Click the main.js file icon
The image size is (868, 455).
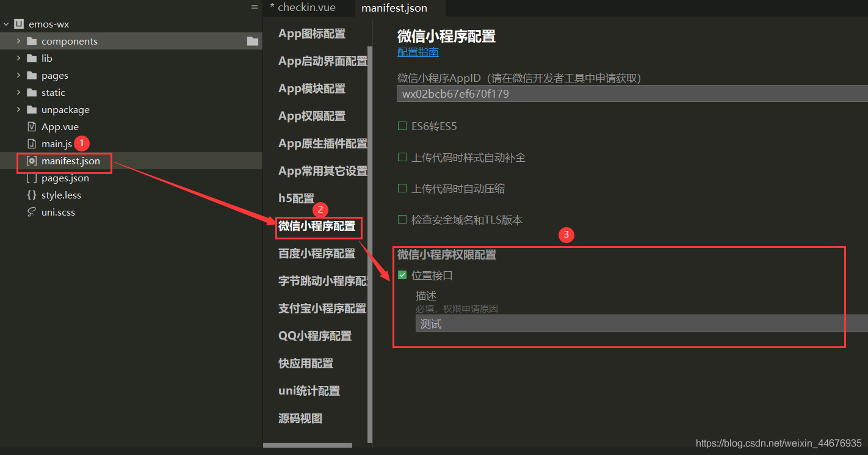pyautogui.click(x=32, y=144)
